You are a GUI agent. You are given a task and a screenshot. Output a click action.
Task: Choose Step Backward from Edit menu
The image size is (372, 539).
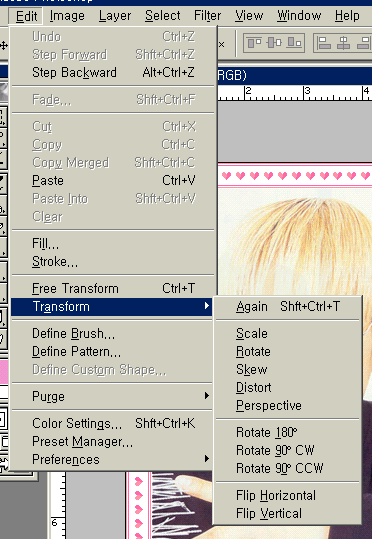113,73
